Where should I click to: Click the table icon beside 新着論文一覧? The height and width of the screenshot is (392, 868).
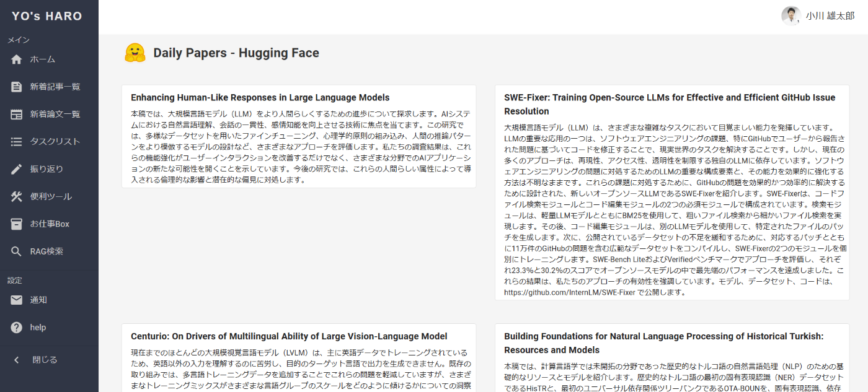tap(17, 115)
